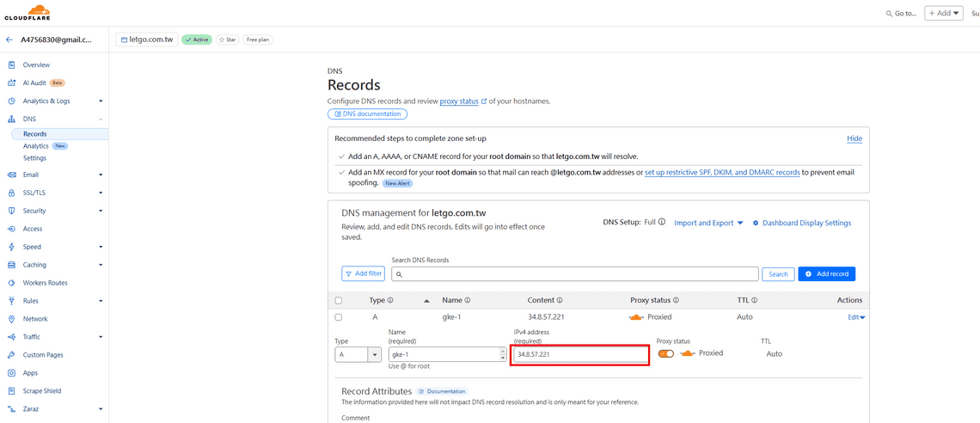Click the Speed lightning icon
980x423 pixels.
[x=11, y=247]
